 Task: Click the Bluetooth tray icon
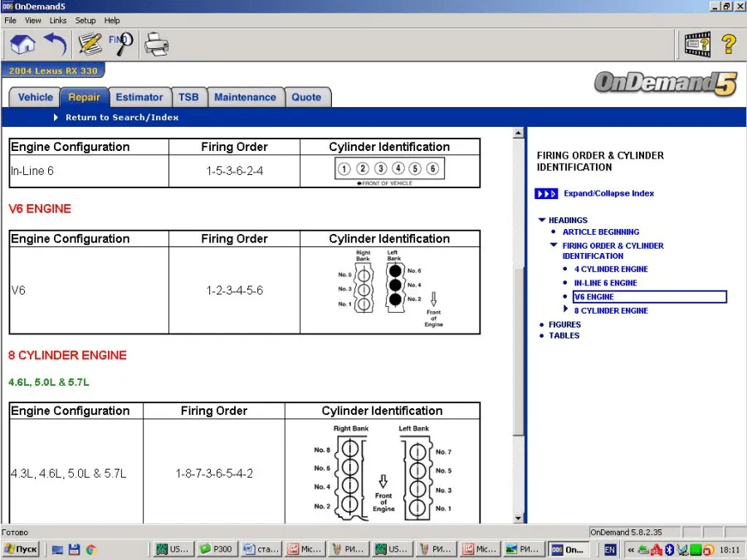pyautogui.click(x=669, y=549)
